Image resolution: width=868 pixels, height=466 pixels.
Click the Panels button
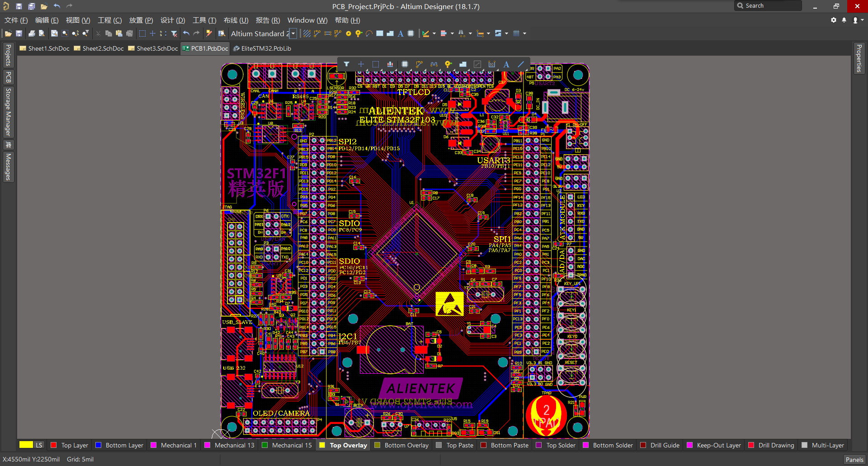click(854, 459)
